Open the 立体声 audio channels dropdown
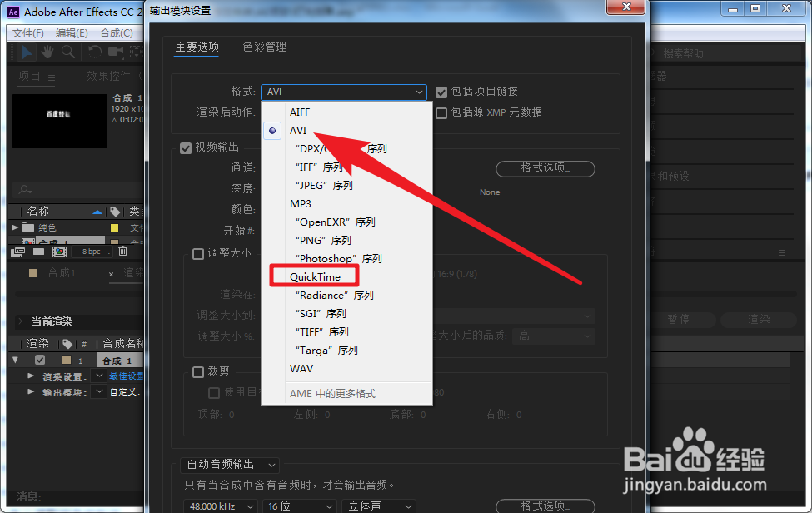The width and height of the screenshot is (812, 513). pyautogui.click(x=378, y=505)
